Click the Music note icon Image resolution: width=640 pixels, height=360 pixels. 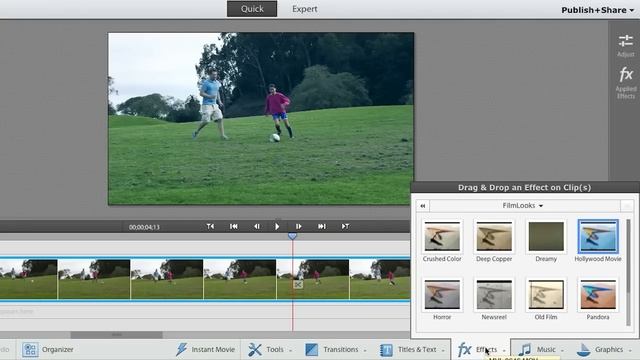click(525, 349)
